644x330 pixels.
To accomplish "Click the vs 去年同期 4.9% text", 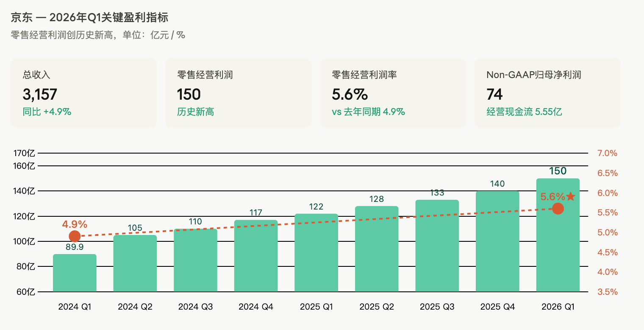I will (x=368, y=112).
